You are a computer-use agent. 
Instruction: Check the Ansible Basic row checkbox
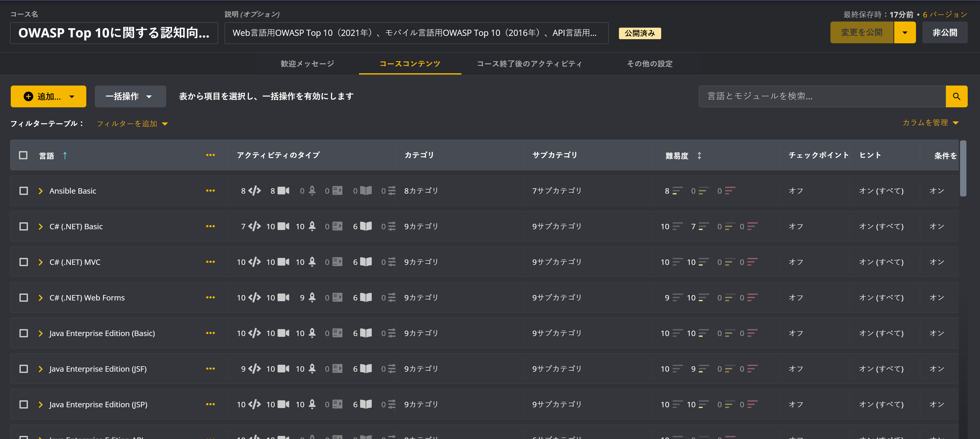pyautogui.click(x=24, y=191)
